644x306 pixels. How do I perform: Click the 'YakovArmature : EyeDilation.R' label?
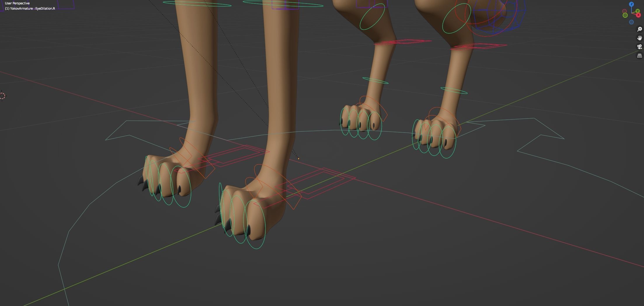pos(32,8)
